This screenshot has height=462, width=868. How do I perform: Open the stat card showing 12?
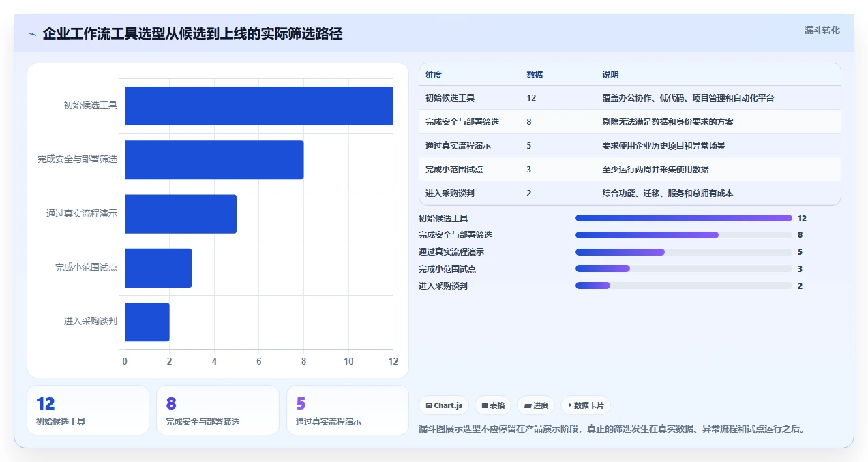click(x=88, y=410)
